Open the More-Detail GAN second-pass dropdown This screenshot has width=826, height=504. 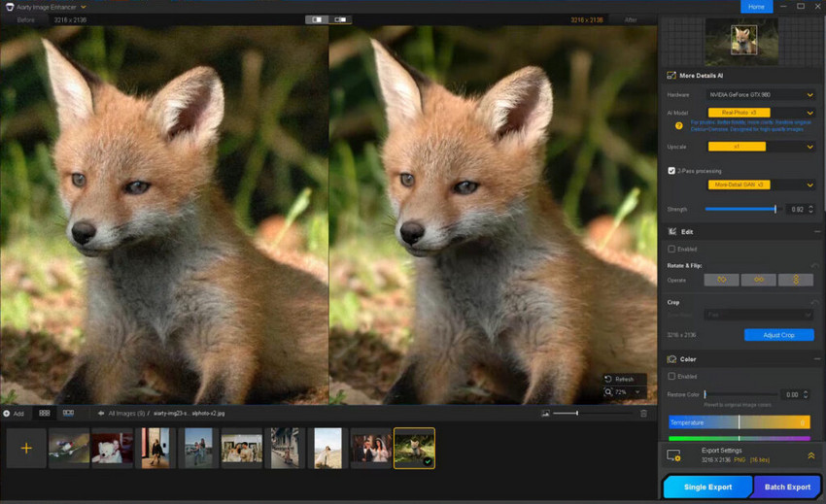click(x=761, y=185)
